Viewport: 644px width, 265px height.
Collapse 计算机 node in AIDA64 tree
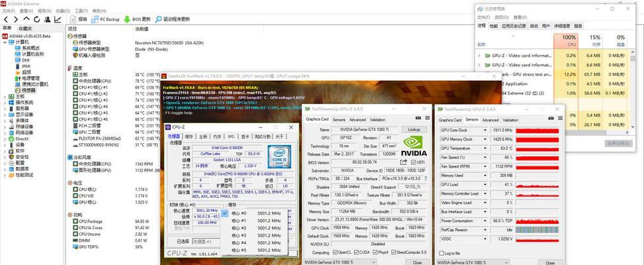tap(5, 42)
